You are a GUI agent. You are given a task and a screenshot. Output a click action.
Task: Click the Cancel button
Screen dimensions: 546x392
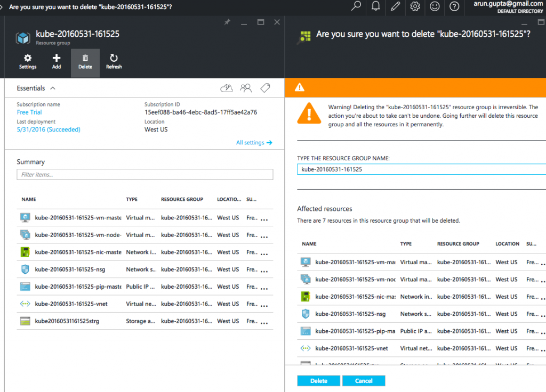(364, 381)
